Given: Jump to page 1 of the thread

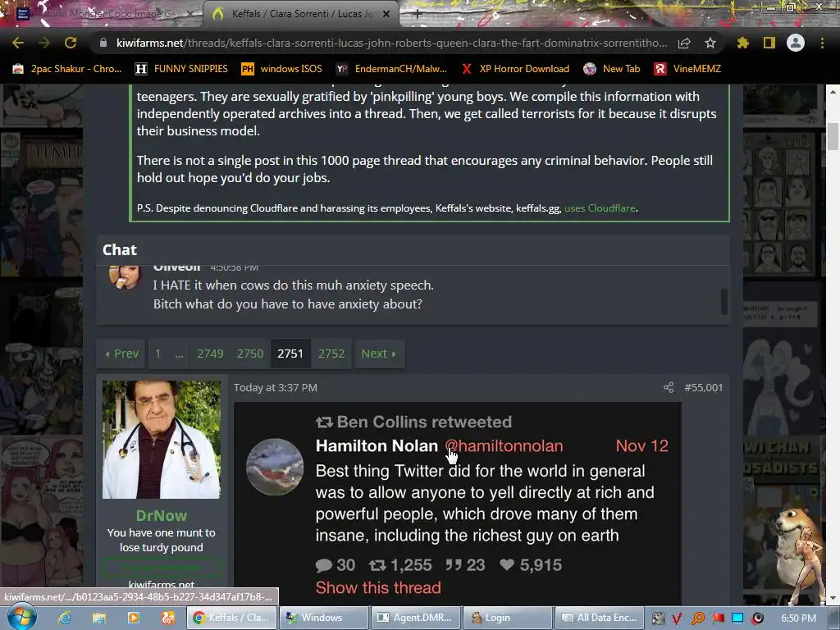Looking at the screenshot, I should 158,354.
